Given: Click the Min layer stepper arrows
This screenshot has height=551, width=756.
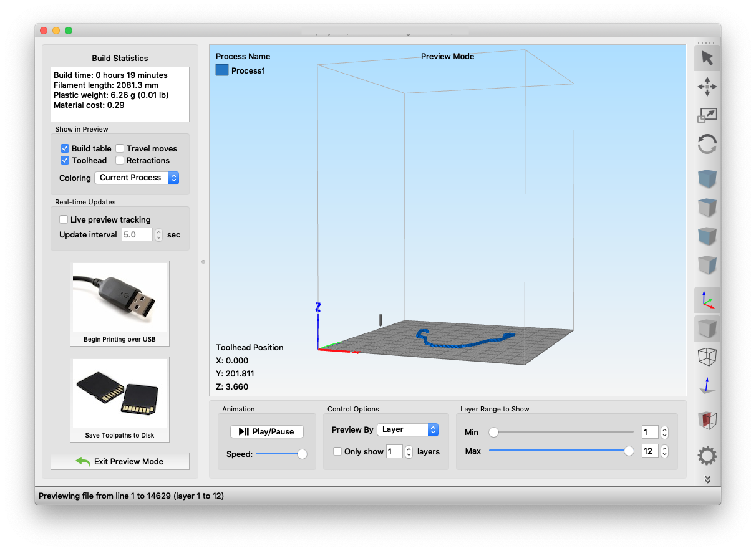Looking at the screenshot, I should 664,432.
